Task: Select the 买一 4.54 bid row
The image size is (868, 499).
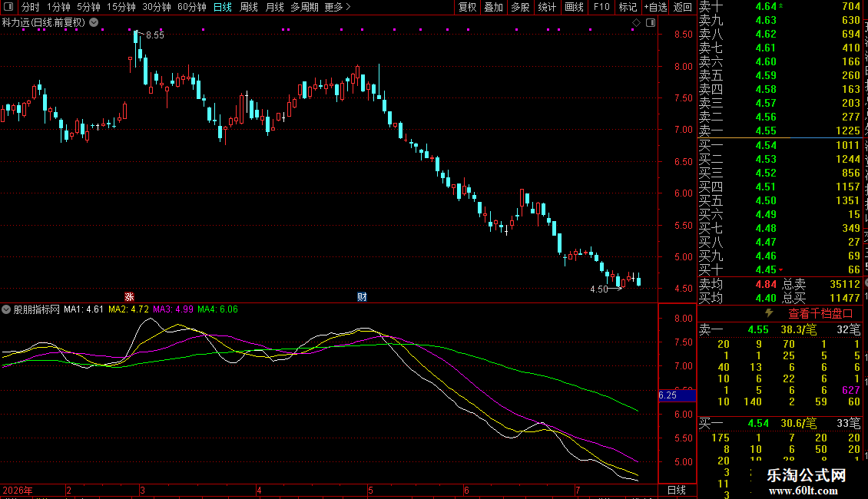Action: point(780,146)
